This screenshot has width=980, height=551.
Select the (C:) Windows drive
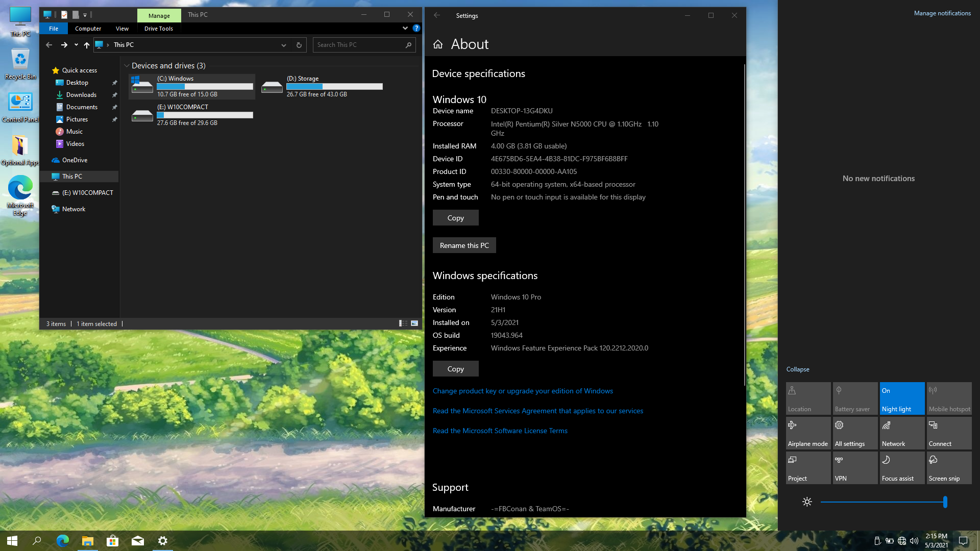(192, 86)
